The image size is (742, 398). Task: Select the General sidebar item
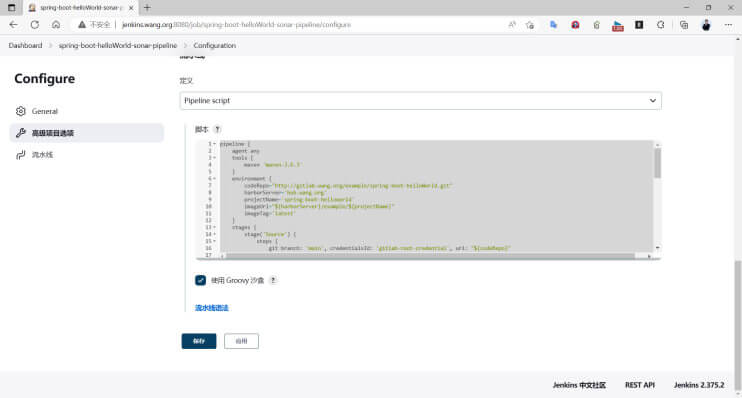tap(87, 111)
